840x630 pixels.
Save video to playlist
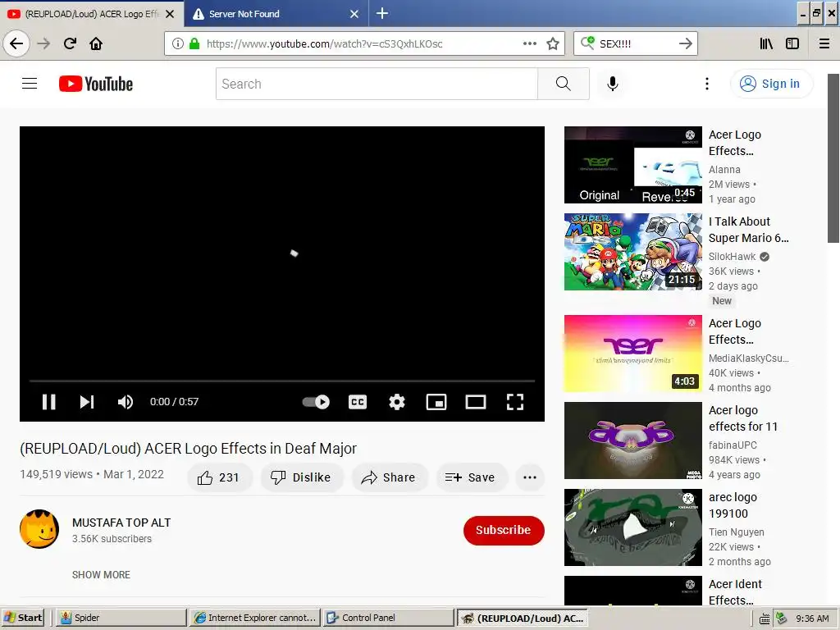click(x=470, y=477)
